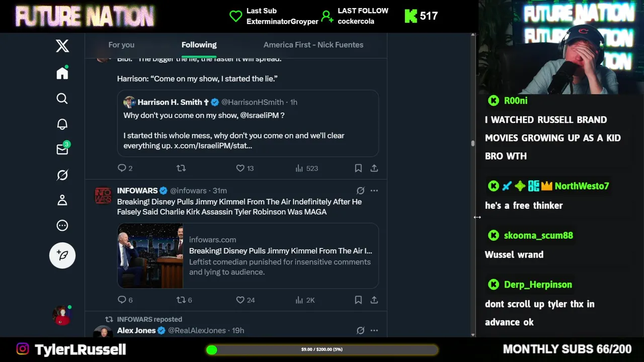Open Grok action on Alex Jones post
The width and height of the screenshot is (644, 362).
point(360,330)
